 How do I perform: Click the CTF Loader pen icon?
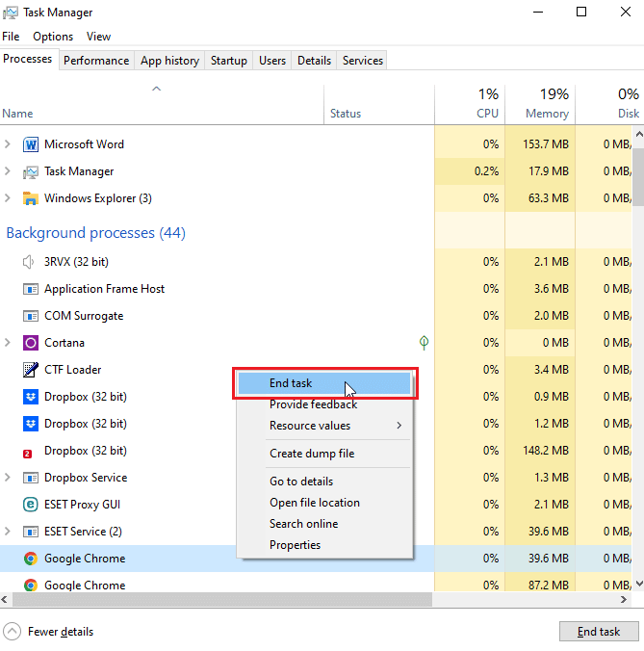(30, 370)
